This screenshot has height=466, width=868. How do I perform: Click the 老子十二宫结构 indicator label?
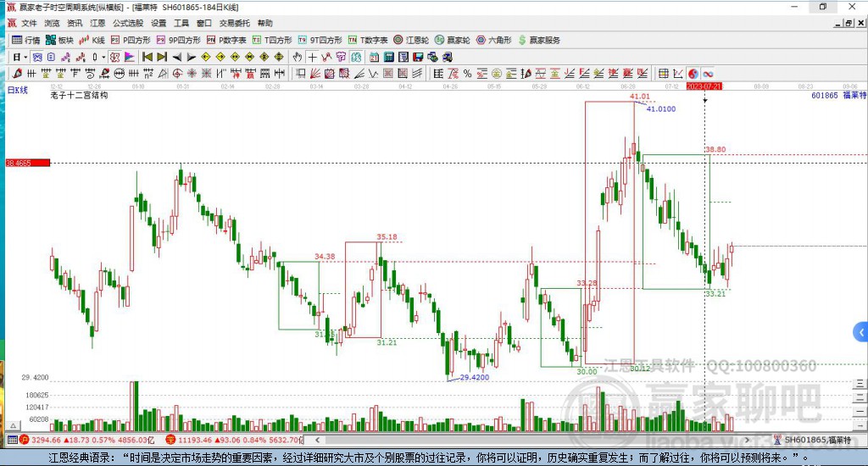(79, 95)
